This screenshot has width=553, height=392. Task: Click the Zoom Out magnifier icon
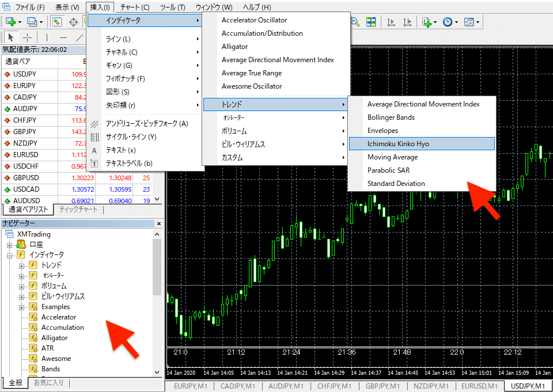[x=355, y=22]
